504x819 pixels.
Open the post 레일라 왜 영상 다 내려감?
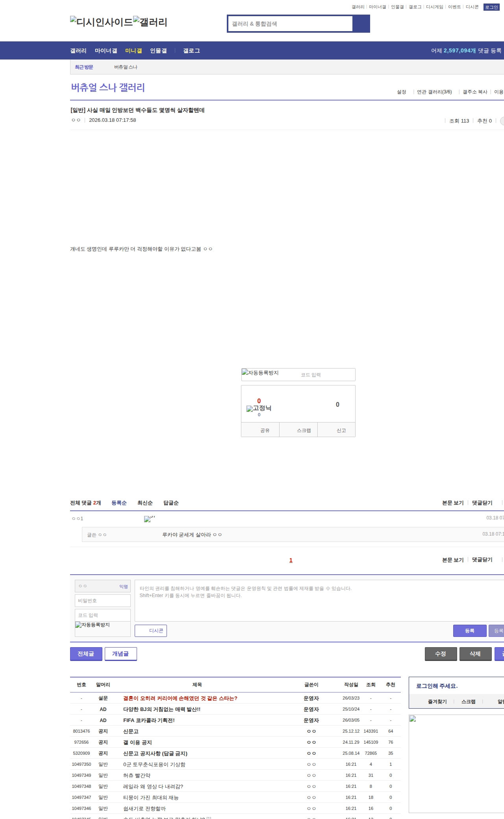tap(153, 786)
